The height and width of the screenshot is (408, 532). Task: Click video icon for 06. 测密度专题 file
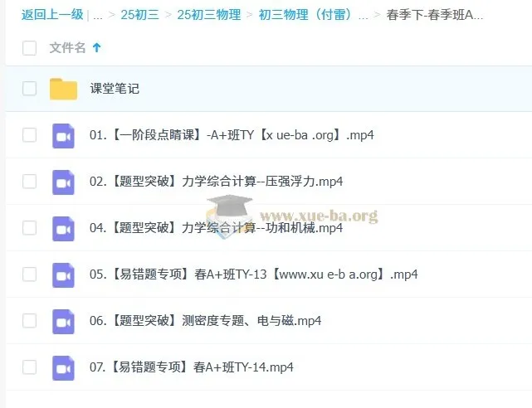[63, 321]
